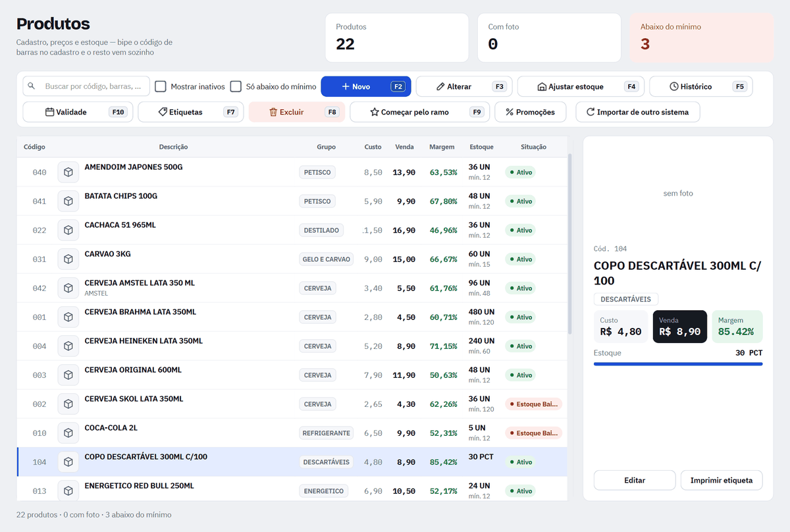Click the sem foto placeholder image
The image size is (790, 532).
click(678, 194)
